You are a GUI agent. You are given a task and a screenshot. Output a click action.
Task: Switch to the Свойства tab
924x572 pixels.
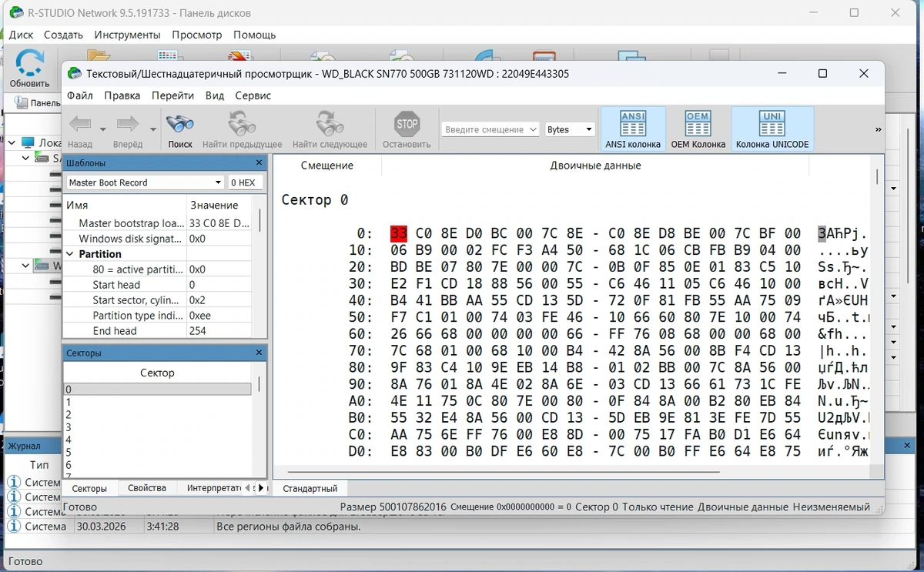coord(147,488)
